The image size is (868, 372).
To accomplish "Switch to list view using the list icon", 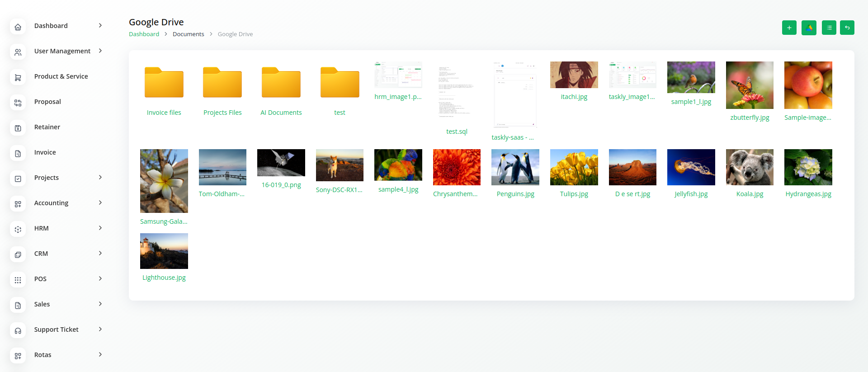I will coord(829,28).
